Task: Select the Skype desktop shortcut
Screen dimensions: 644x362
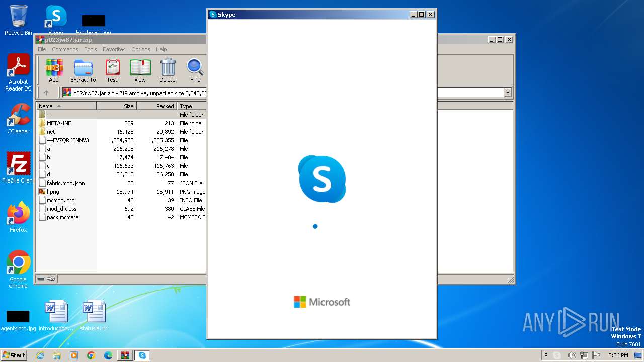Action: (56, 19)
